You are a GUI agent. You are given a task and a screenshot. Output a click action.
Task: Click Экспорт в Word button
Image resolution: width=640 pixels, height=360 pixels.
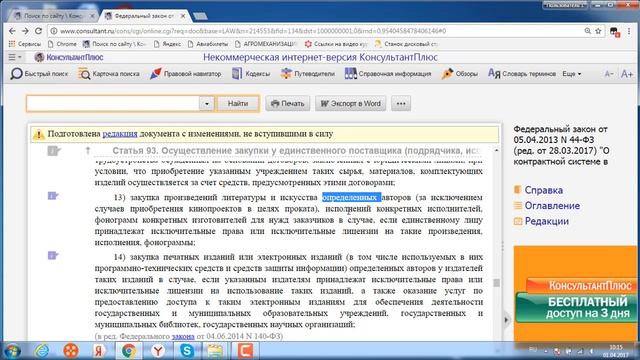351,104
